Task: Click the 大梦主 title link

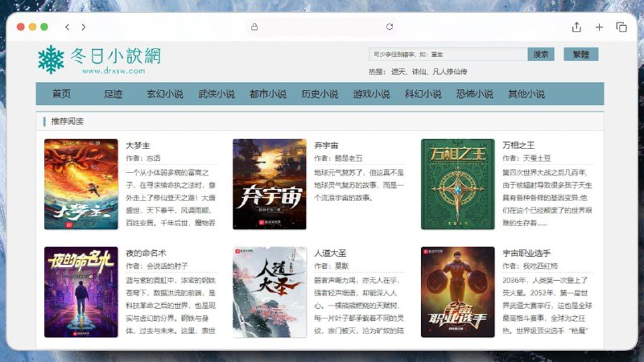Action: coord(138,146)
